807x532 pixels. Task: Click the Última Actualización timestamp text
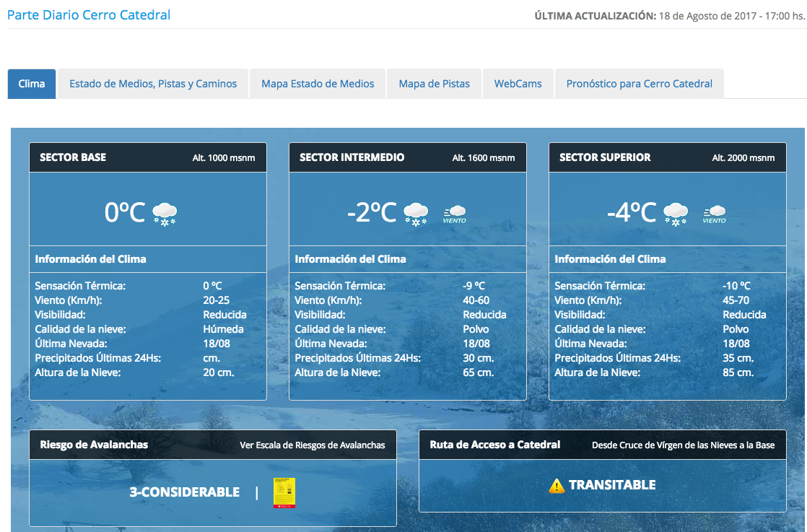click(x=670, y=16)
